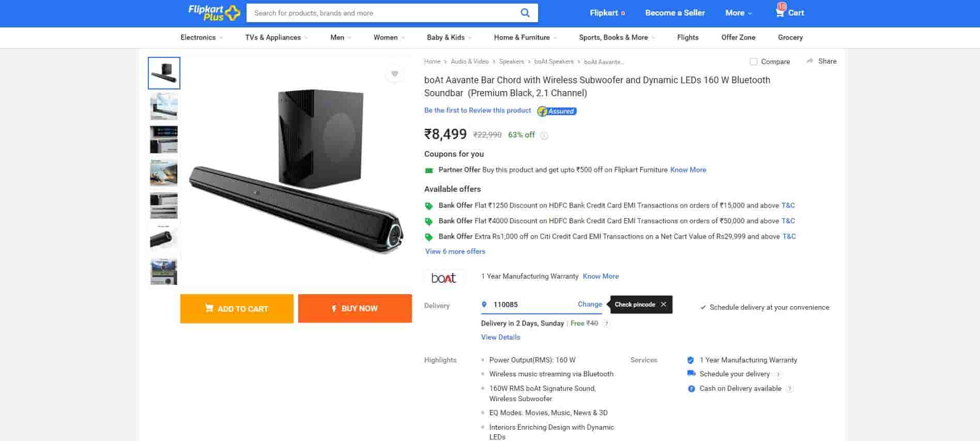This screenshot has width=980, height=441.
Task: Open the Offer Zone menu item
Action: coord(738,37)
